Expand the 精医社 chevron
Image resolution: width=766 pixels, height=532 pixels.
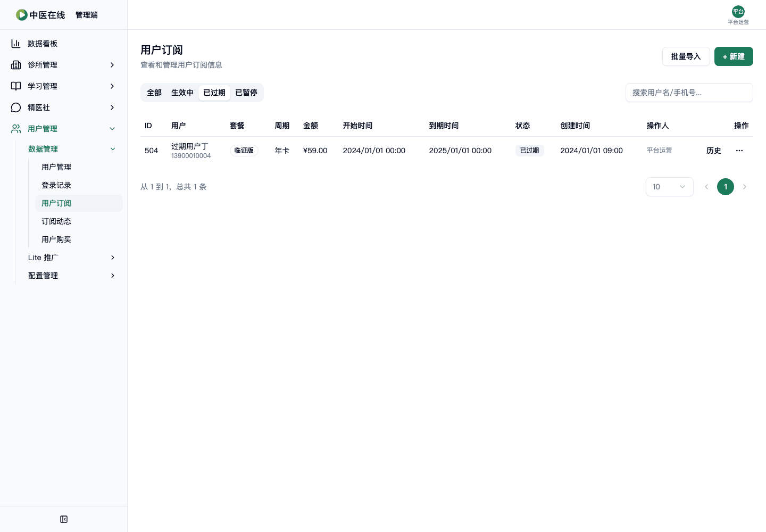[112, 107]
